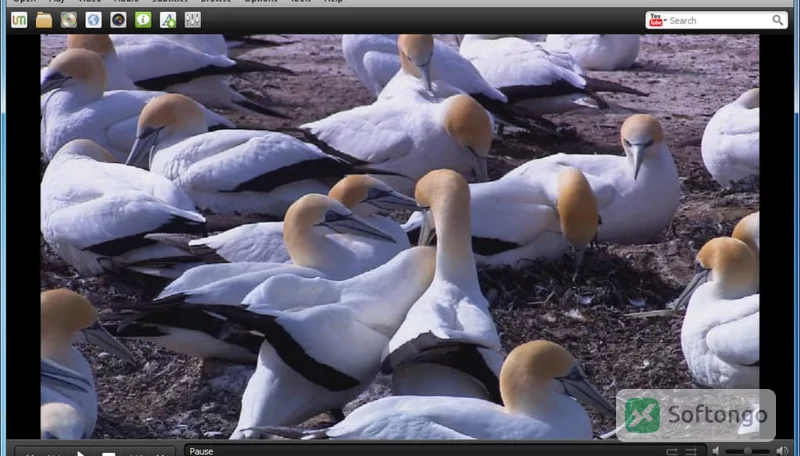Open the Video menu
The width and height of the screenshot is (800, 456).
[x=90, y=2]
